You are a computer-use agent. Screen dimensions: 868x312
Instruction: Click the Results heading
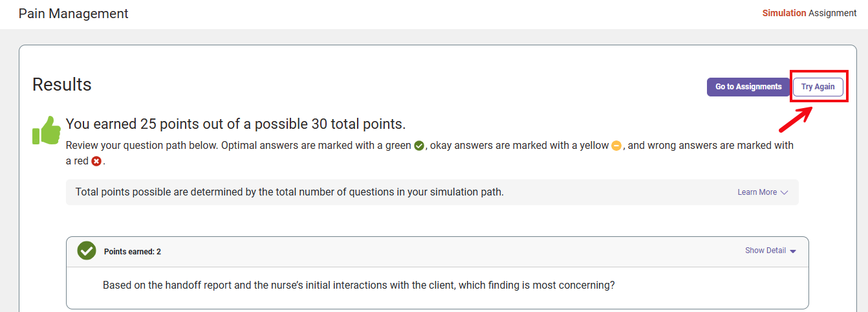62,85
